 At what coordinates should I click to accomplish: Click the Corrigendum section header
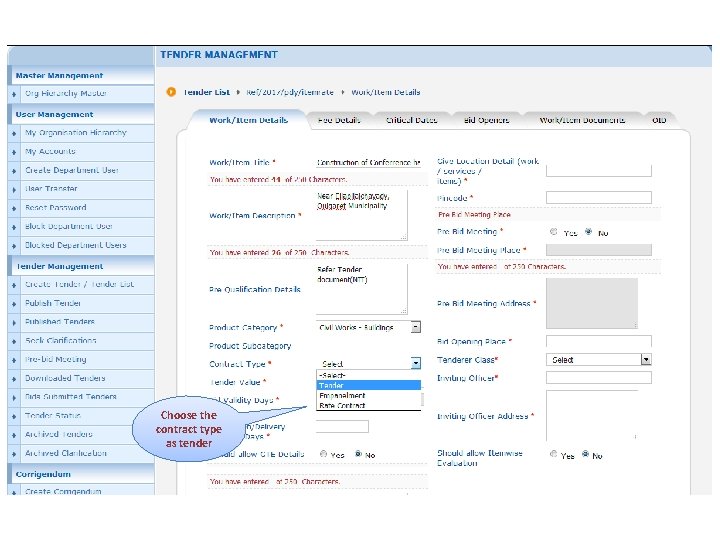coord(81,474)
